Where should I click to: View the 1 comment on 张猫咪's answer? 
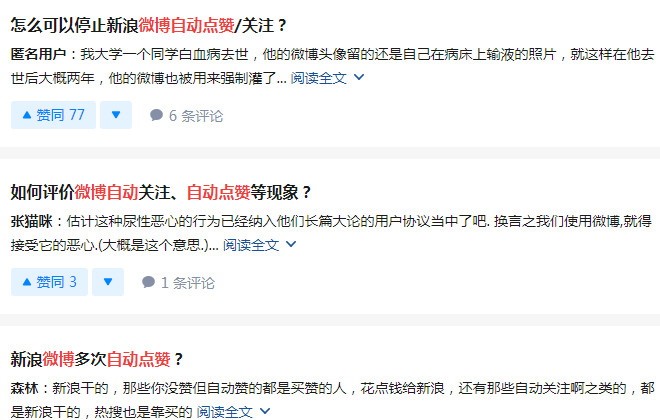pos(178,283)
